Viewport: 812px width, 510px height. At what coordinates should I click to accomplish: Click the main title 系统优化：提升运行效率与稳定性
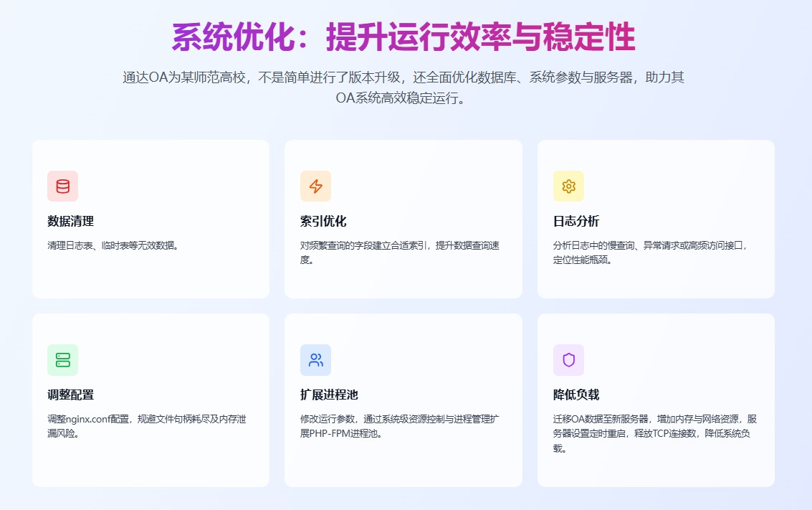(x=403, y=37)
